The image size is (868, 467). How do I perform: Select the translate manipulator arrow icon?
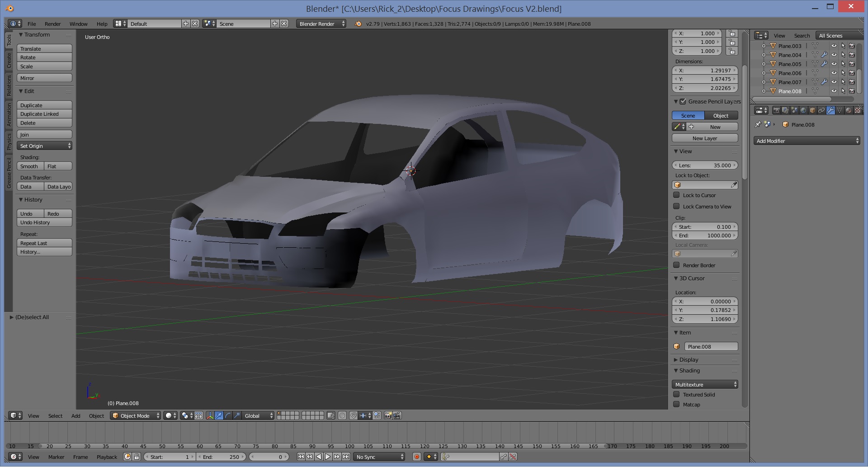[x=219, y=416]
